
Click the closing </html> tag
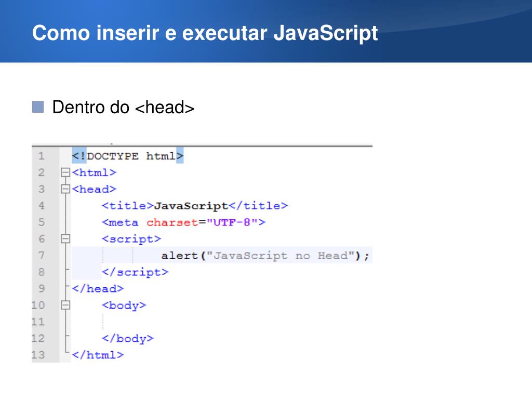[98, 355]
